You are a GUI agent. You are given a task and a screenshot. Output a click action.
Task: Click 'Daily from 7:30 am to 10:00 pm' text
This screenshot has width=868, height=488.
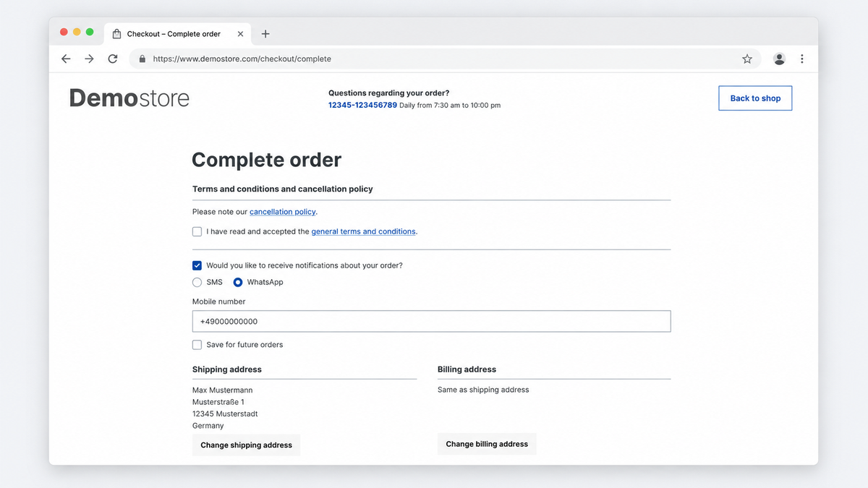[450, 106]
